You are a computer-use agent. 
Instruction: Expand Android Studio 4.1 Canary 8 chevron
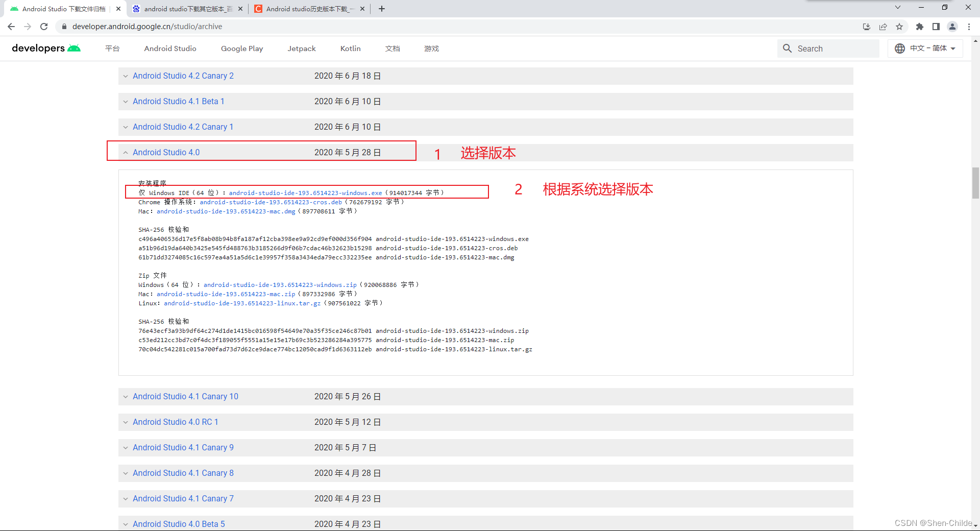tap(126, 473)
